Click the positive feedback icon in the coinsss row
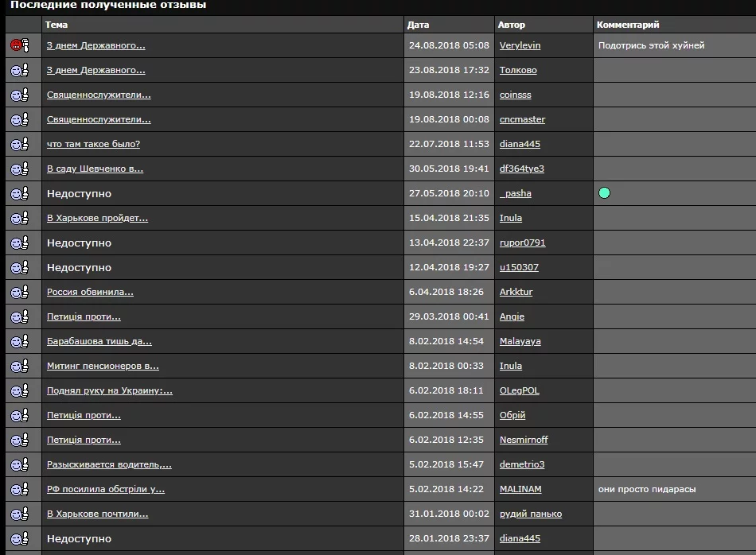The height and width of the screenshot is (555, 756). click(19, 95)
